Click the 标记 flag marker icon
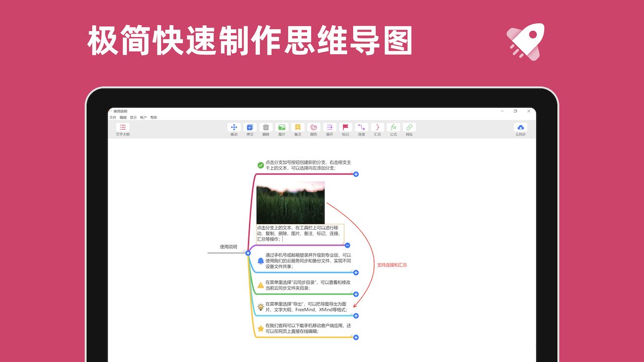 pyautogui.click(x=345, y=128)
